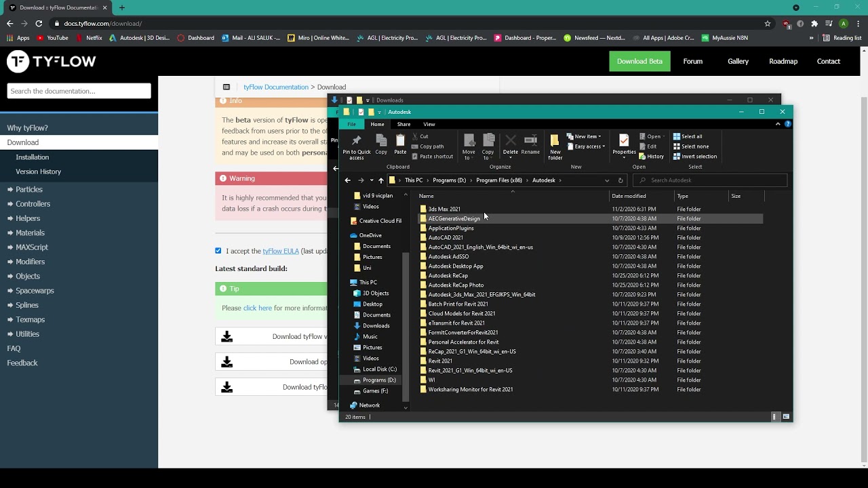Image resolution: width=868 pixels, height=488 pixels.
Task: Switch to the View ribbon tab
Action: 429,124
